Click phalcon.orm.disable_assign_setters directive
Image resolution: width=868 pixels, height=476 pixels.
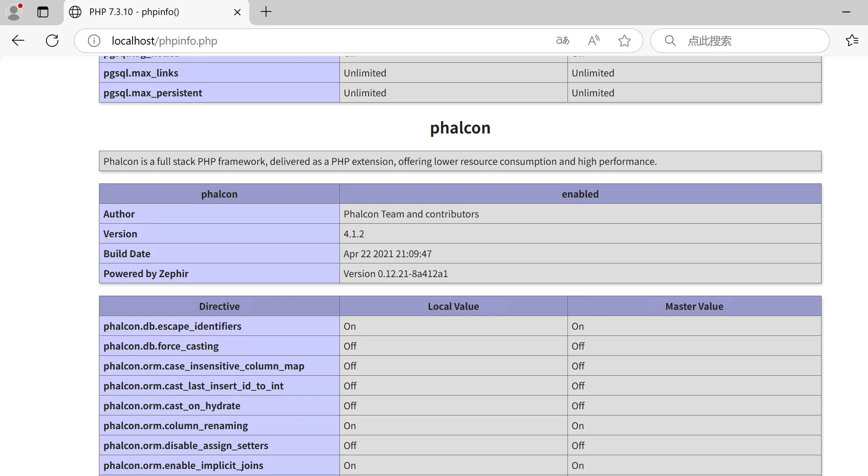[x=186, y=446]
